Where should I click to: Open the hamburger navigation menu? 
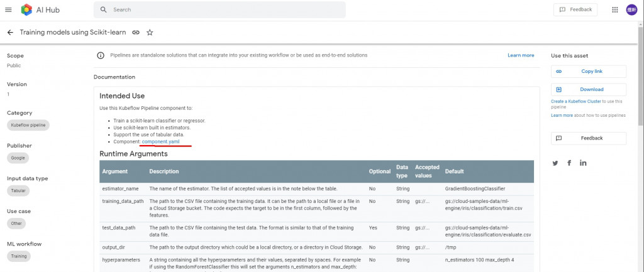8,10
